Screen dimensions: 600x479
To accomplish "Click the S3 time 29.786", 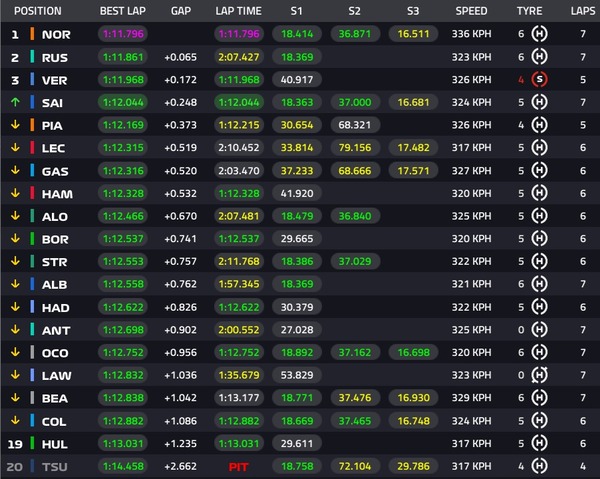I will coord(413,466).
